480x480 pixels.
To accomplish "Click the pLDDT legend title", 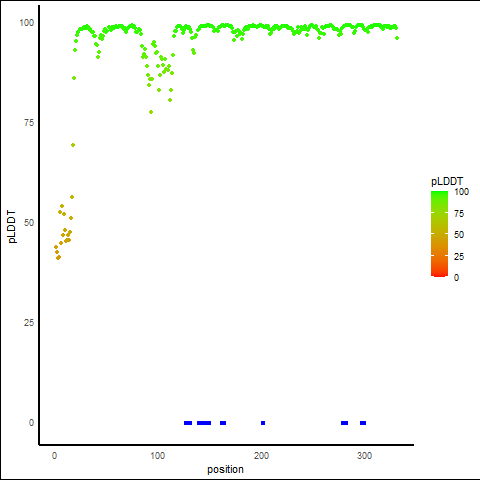I will click(447, 181).
